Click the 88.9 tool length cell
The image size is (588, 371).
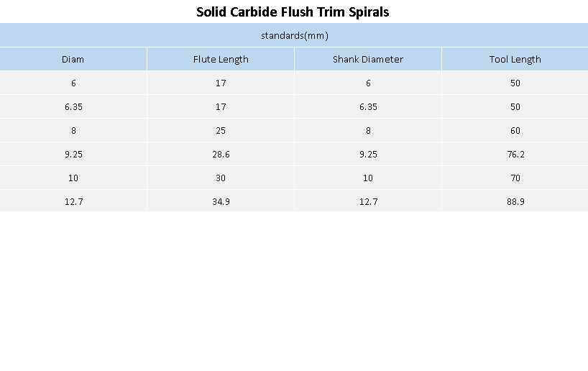pos(515,201)
